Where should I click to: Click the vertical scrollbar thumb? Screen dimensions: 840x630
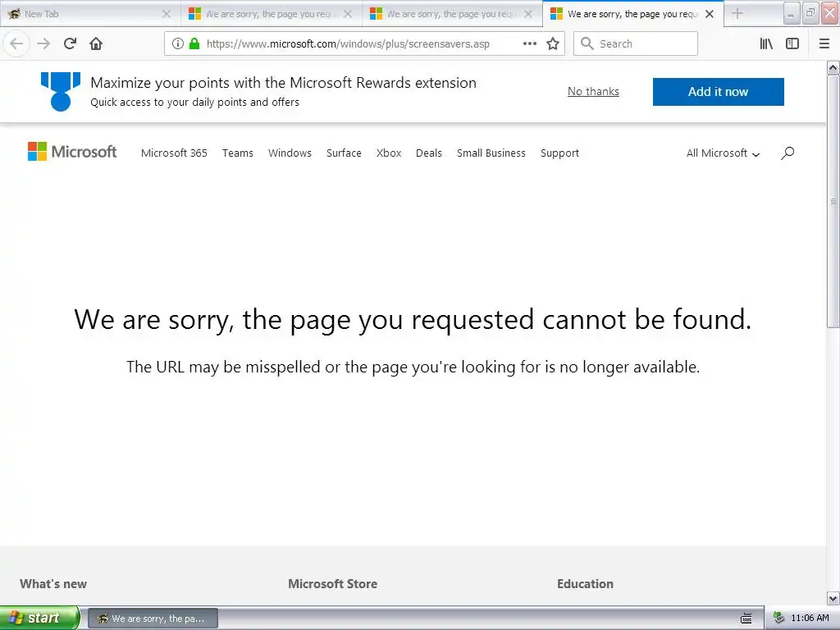point(833,202)
